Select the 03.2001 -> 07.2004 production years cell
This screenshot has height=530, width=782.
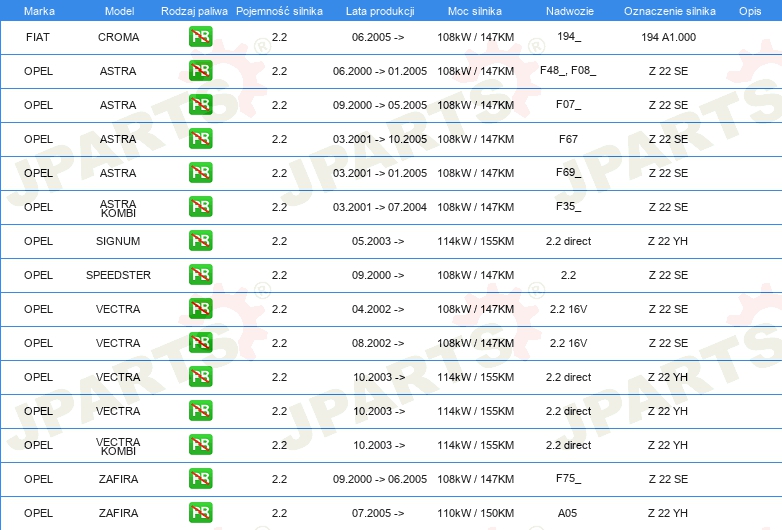click(380, 207)
